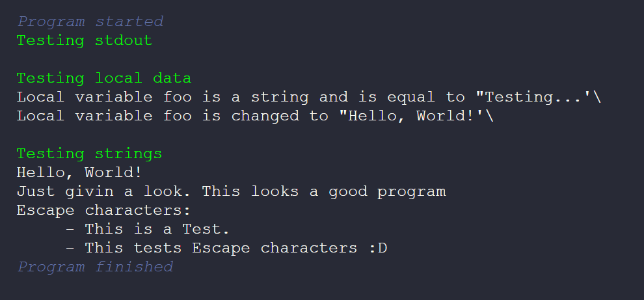Click the green "Testing stdout" heading
This screenshot has height=300, width=644.
click(85, 40)
